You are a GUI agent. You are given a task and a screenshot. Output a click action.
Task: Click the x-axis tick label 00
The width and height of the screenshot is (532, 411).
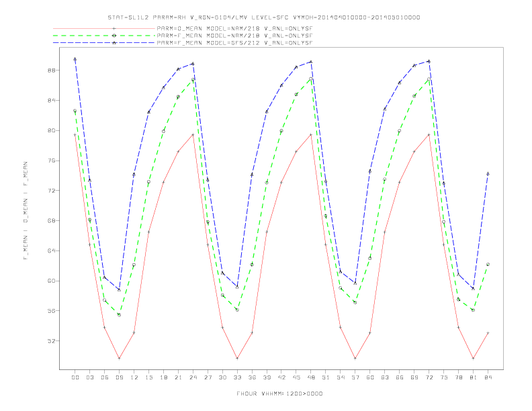pyautogui.click(x=75, y=377)
